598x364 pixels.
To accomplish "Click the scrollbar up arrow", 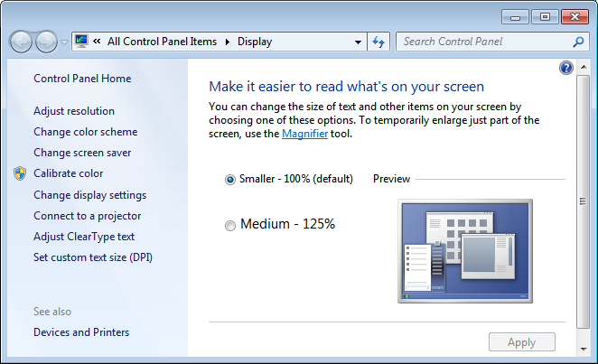I will point(584,67).
